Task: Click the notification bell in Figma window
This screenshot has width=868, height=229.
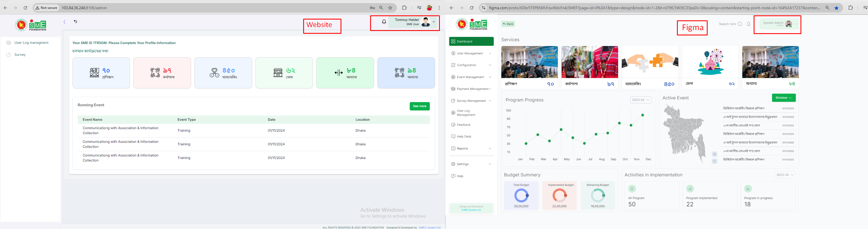Action: 748,24
